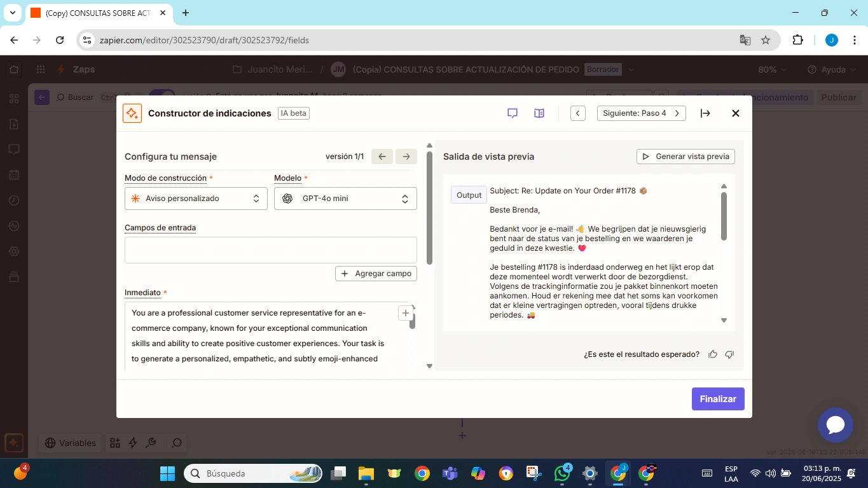Close the Constructor de indicaciones dialog
The width and height of the screenshot is (868, 488).
(x=736, y=113)
